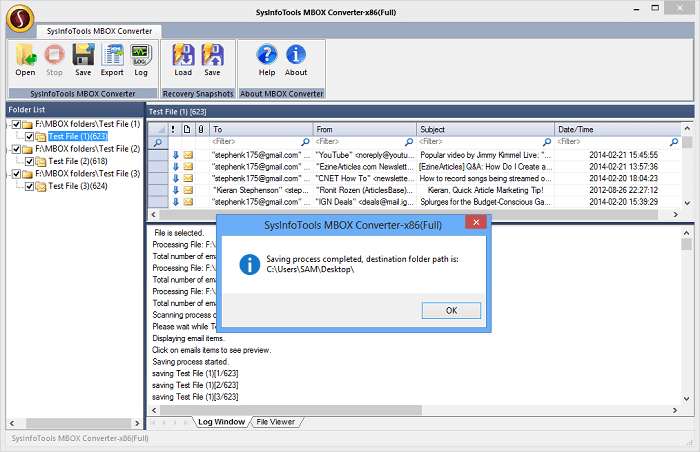Click 'Saving process started.' log line
Viewport: 700px width, 452px height.
[190, 362]
